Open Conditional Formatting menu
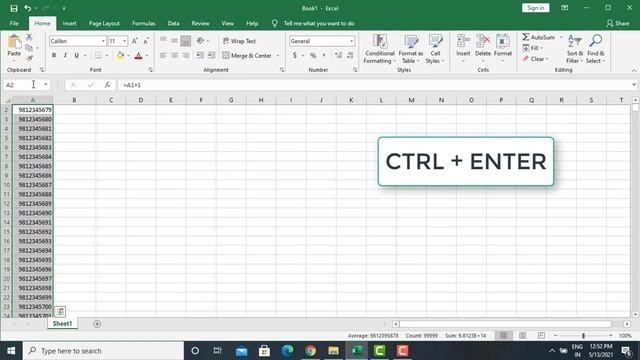640x360 pixels. pyautogui.click(x=380, y=49)
